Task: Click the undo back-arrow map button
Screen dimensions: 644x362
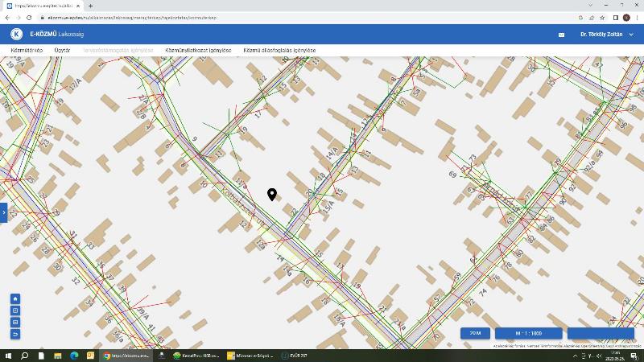Action: (x=15, y=334)
